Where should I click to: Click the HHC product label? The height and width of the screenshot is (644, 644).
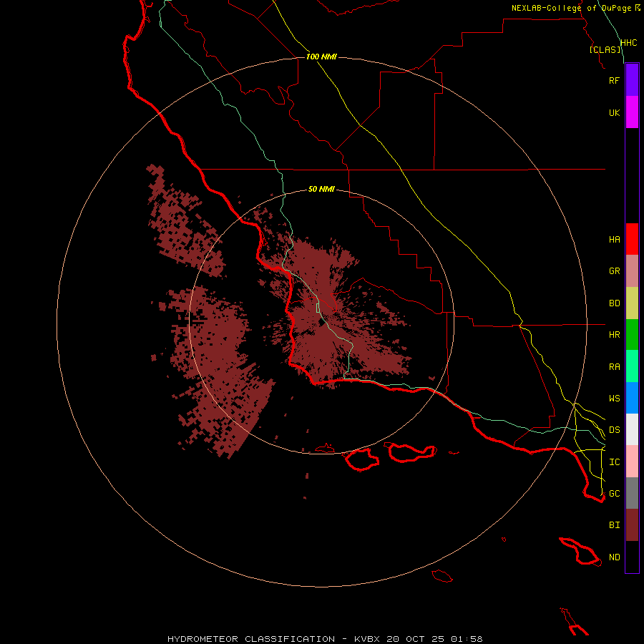tap(628, 43)
